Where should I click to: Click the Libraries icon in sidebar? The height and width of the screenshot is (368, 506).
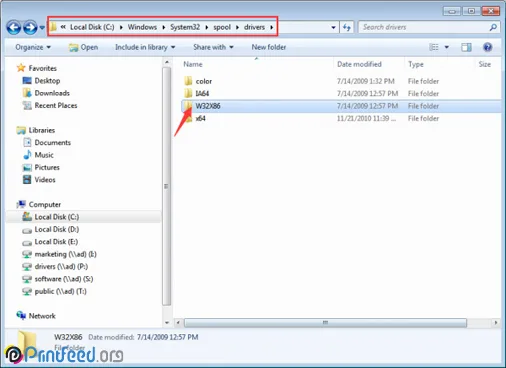[21, 130]
